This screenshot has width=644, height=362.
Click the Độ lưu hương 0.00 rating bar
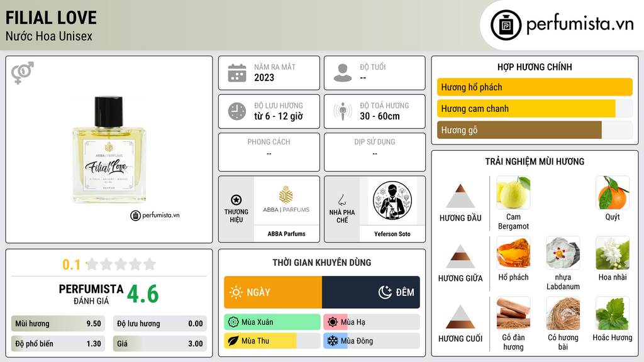click(160, 324)
